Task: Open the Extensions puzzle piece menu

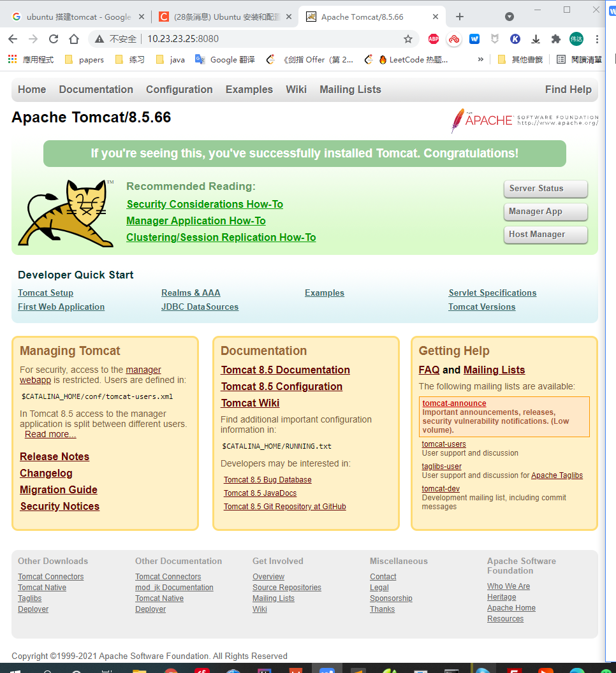Action: pyautogui.click(x=556, y=39)
